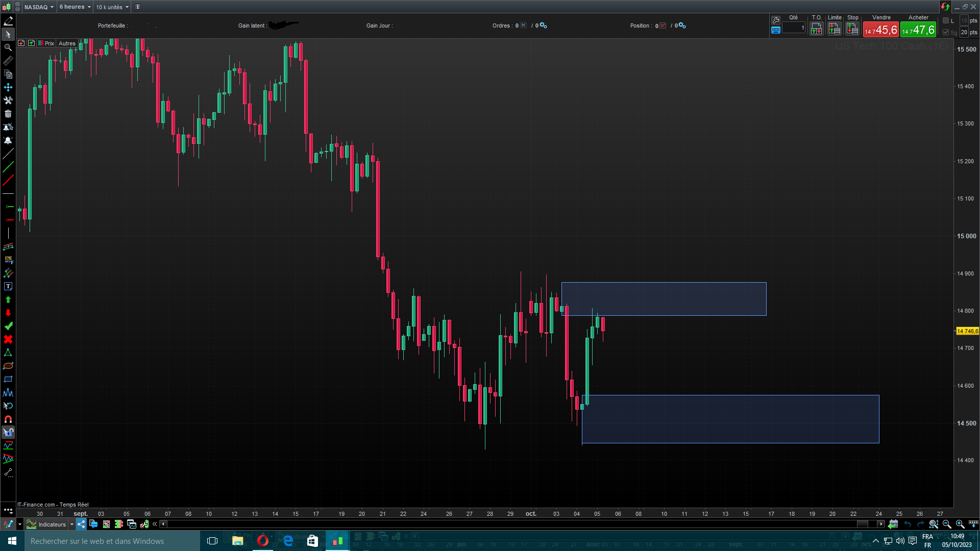This screenshot has height=551, width=980.
Task: Click the blue share icon
Action: (x=81, y=524)
